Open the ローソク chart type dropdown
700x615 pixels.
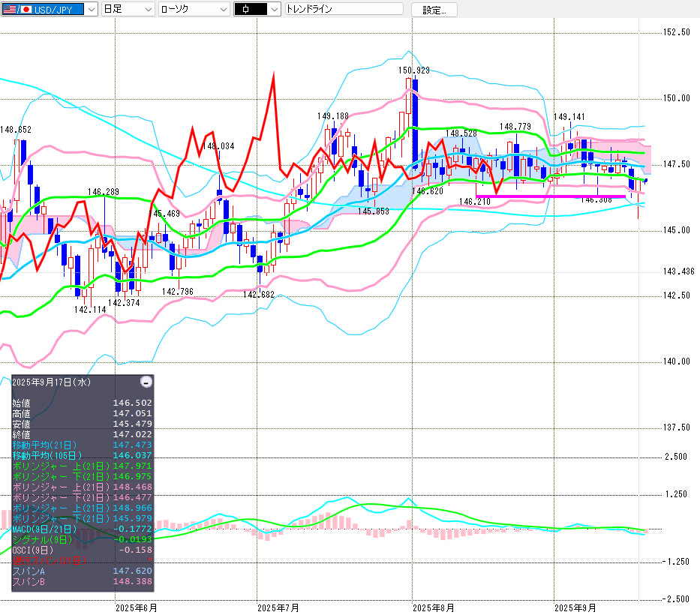194,9
